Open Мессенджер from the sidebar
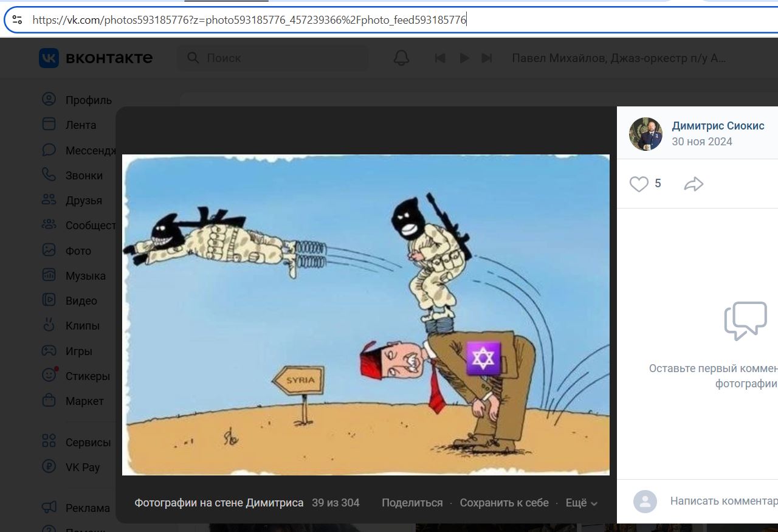This screenshot has width=778, height=532. 78,150
